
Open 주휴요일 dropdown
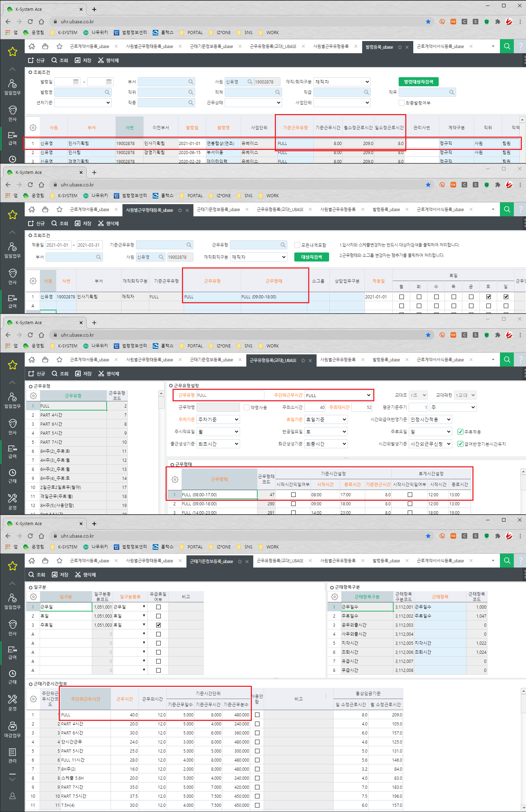[x=430, y=432]
